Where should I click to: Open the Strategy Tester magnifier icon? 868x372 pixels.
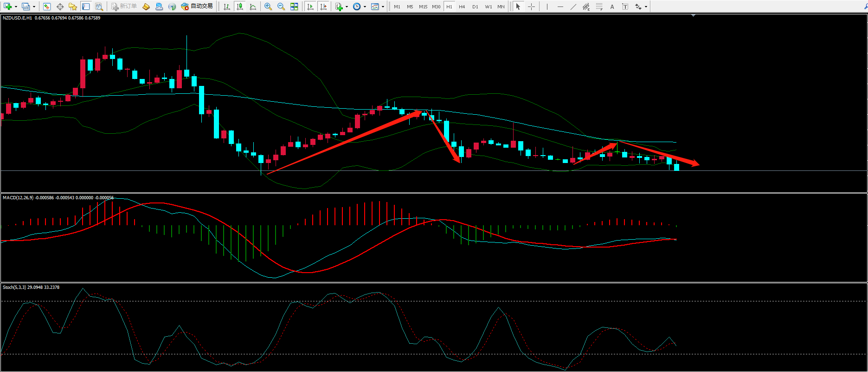pos(99,7)
